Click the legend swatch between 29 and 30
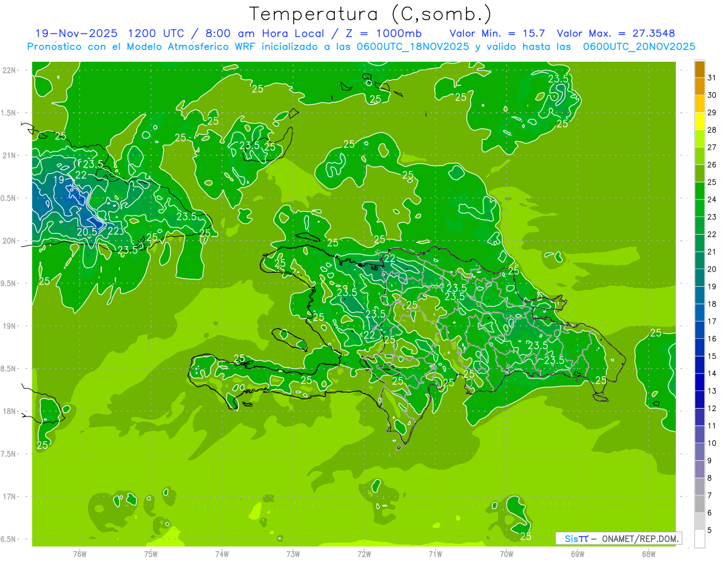The width and height of the screenshot is (728, 562). coord(699,104)
